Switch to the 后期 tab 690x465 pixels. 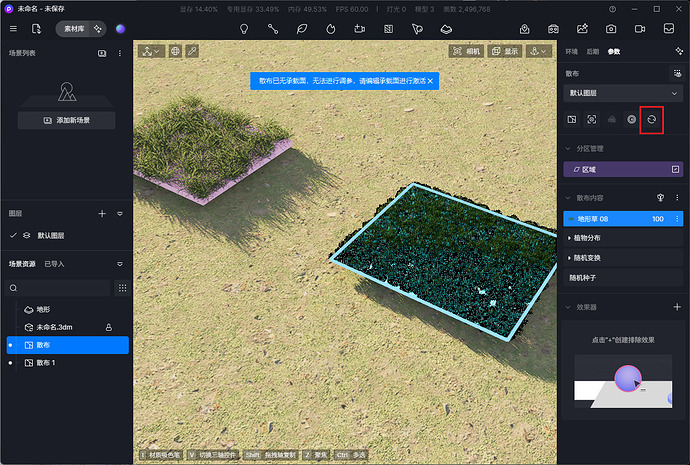592,51
